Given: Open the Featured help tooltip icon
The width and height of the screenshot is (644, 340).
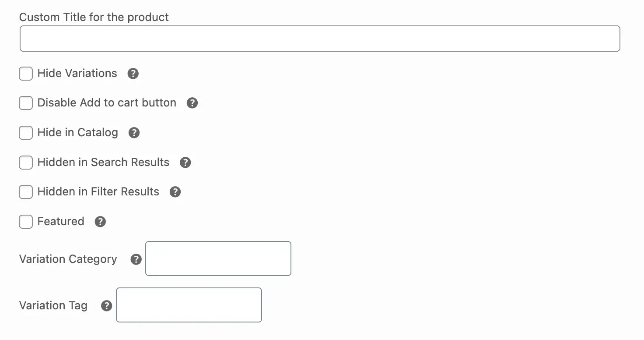Looking at the screenshot, I should click(100, 222).
